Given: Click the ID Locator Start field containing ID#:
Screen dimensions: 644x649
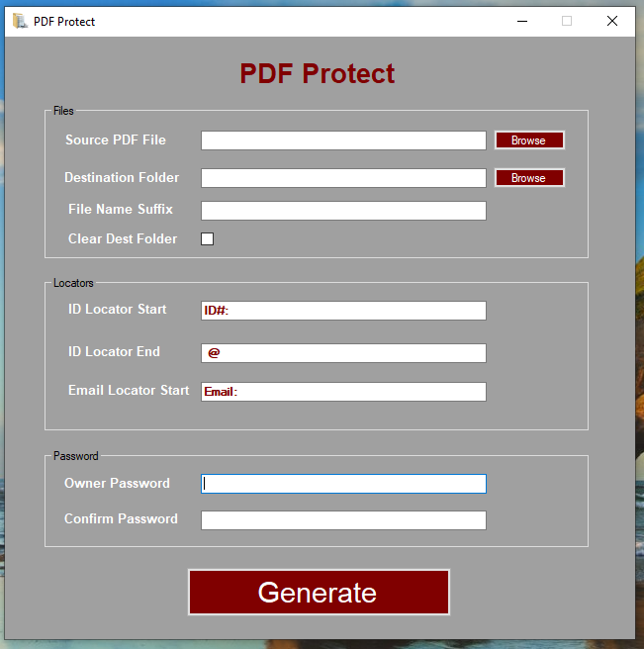Looking at the screenshot, I should point(343,311).
